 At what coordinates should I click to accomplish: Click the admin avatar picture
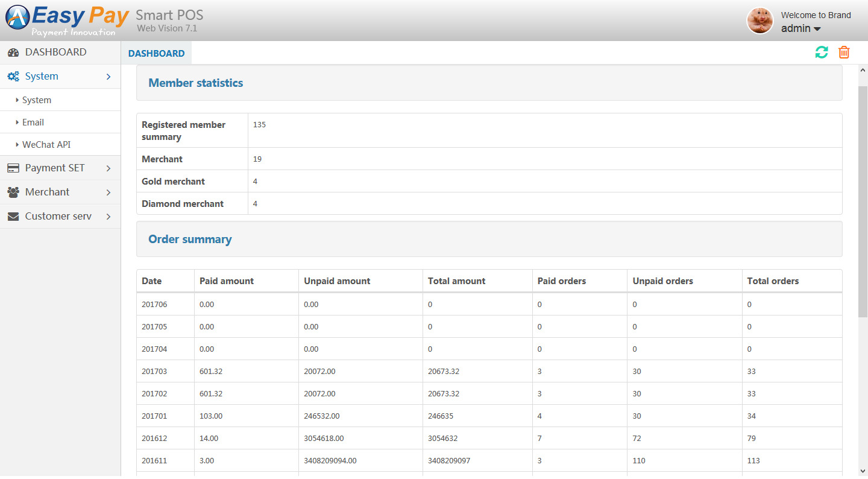pyautogui.click(x=759, y=21)
